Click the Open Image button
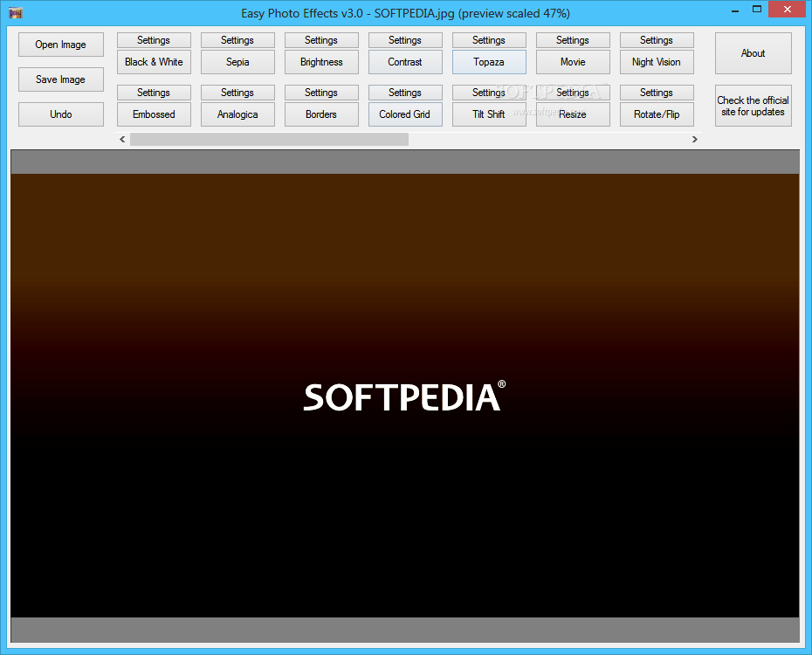The image size is (812, 655). point(60,45)
